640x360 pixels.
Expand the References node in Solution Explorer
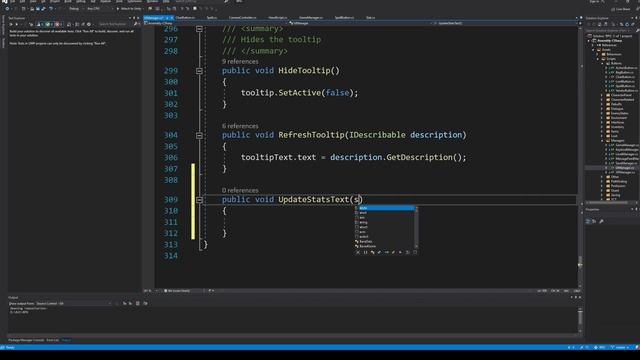(593, 45)
